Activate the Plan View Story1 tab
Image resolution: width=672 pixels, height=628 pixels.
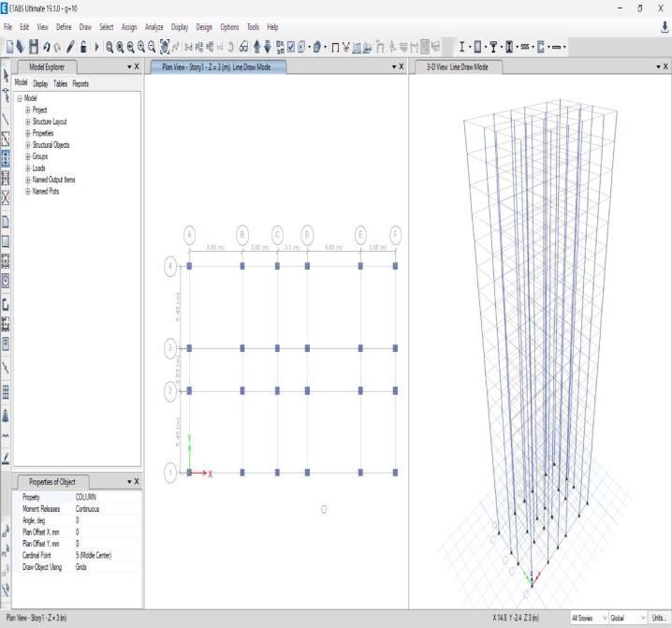216,66
